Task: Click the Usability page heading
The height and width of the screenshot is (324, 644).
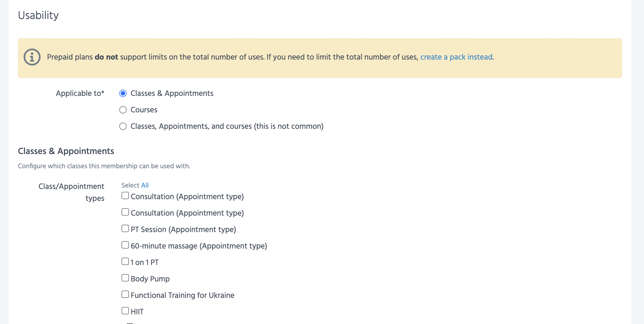Action: point(38,15)
